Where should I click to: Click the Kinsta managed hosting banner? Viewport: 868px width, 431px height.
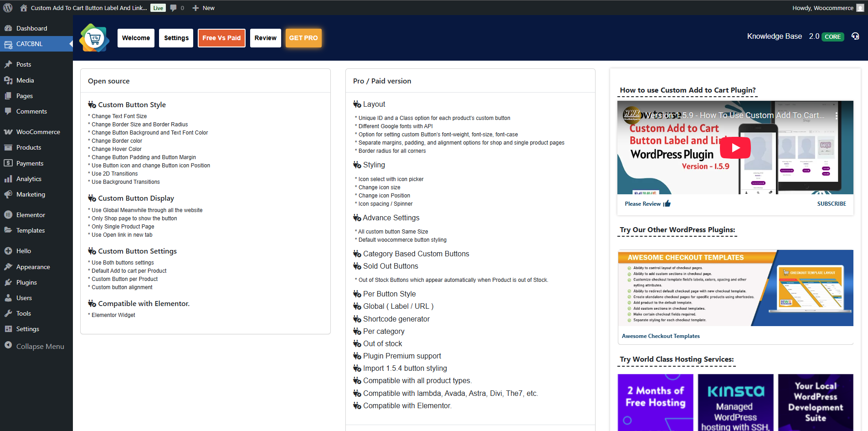(x=735, y=402)
